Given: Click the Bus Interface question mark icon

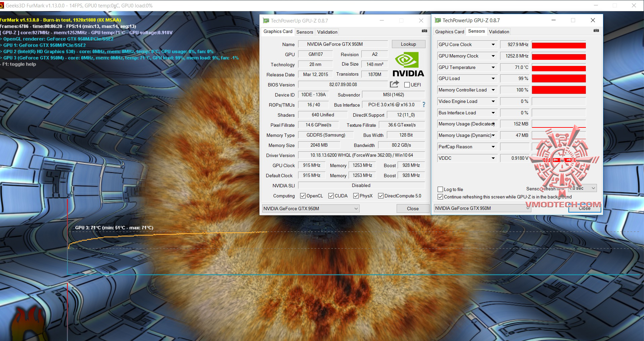Looking at the screenshot, I should tap(424, 105).
